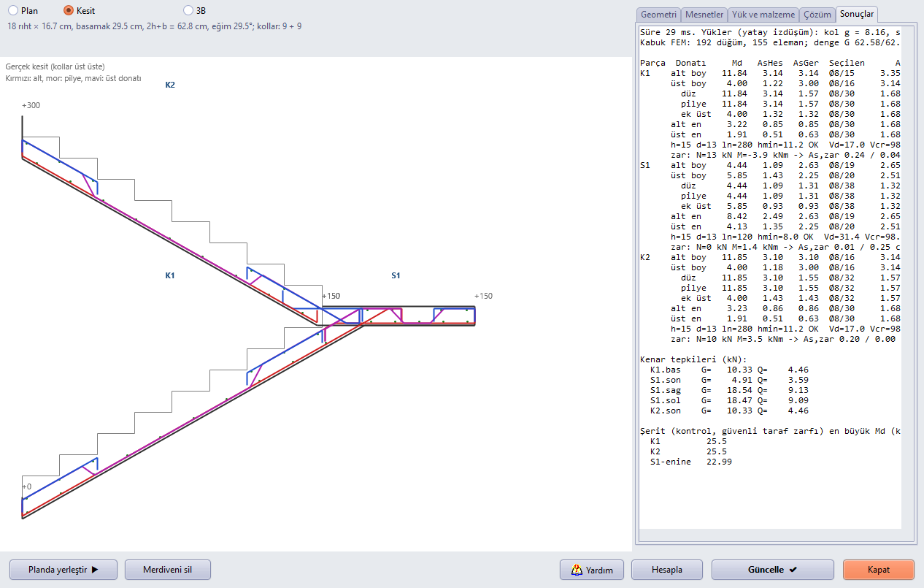Screen dimensions: 924x588
Task: Click the checkmark icon on Güncelle
Action: [793, 570]
